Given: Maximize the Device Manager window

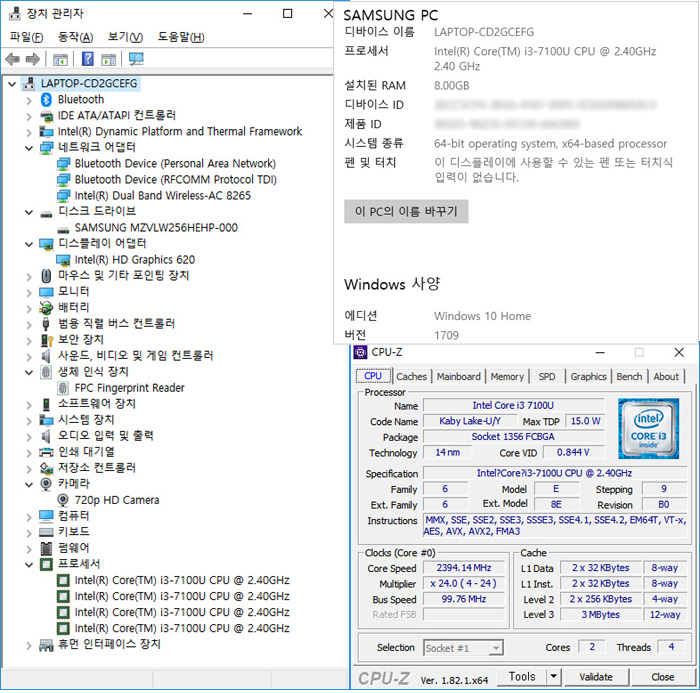Looking at the screenshot, I should tap(288, 14).
